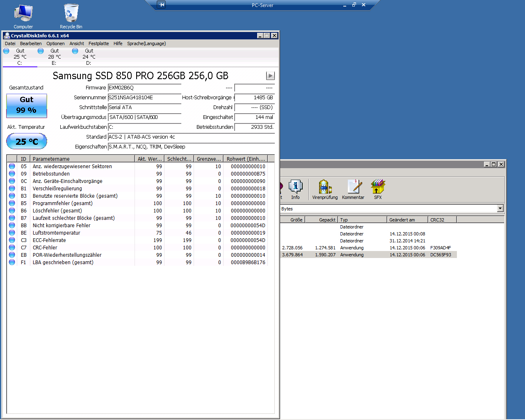Viewport: 525px width, 420px height.
Task: Minimize the PC-Server remote session bar
Action: [345, 5]
